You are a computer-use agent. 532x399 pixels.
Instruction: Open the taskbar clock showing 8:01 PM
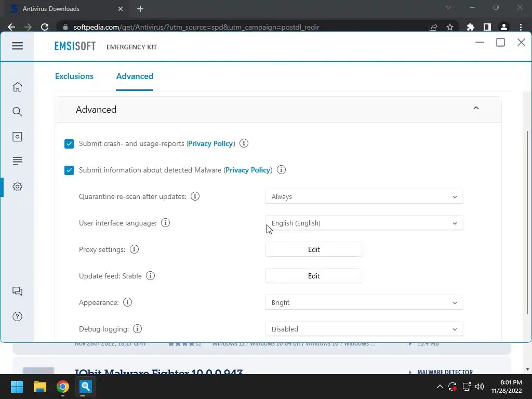(x=507, y=387)
